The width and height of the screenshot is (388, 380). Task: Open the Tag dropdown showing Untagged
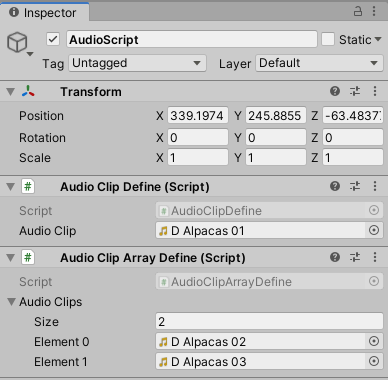(137, 63)
